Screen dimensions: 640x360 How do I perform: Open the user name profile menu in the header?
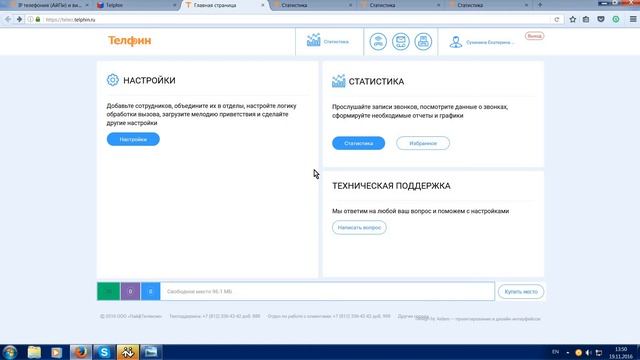pos(490,42)
